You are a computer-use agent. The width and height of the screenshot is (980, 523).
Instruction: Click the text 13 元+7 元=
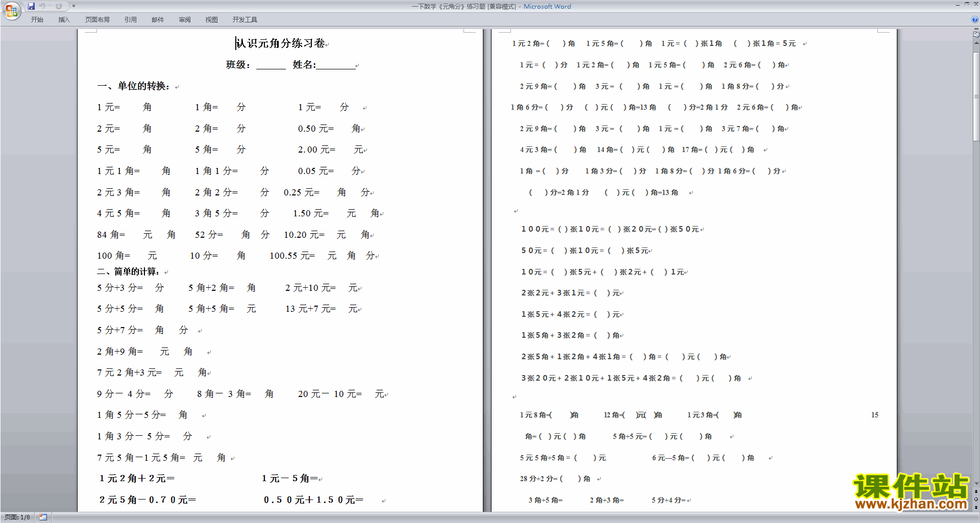[311, 309]
